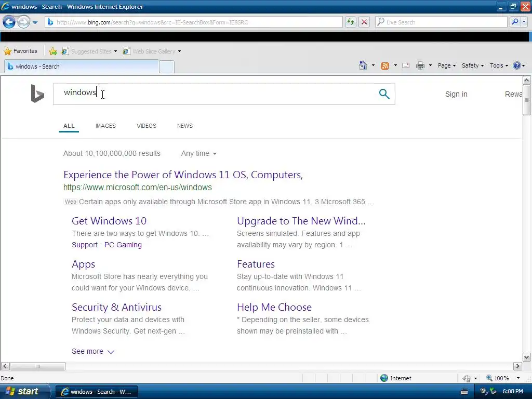Screen dimensions: 532x399
Task: Open the 'Help Me Choose' link
Action: pyautogui.click(x=274, y=308)
